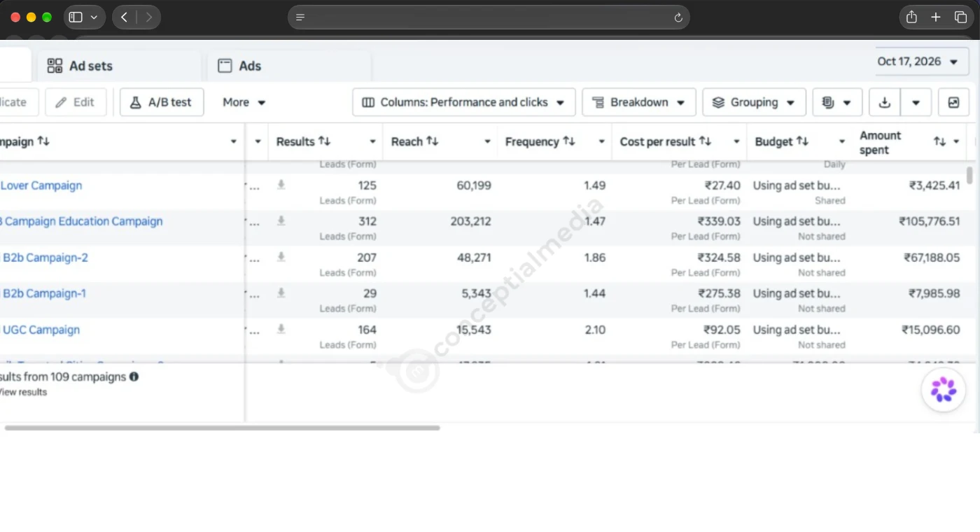Download leads for B2b Campaign-1 row
Viewport: 980px width, 532px height.
[x=281, y=293]
